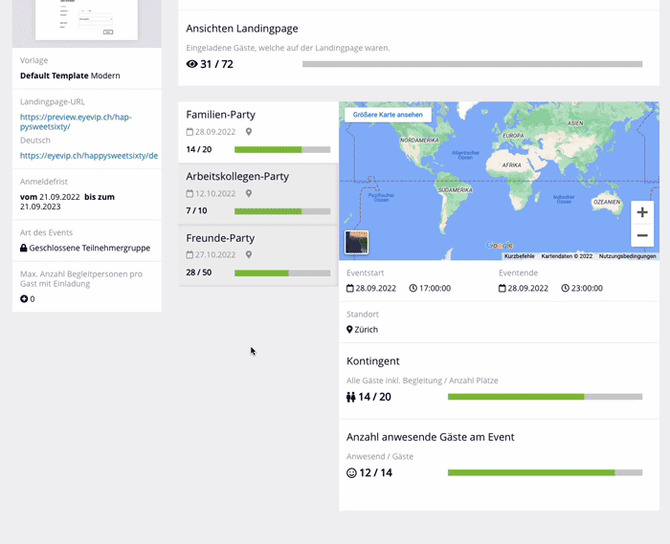Screen dimensions: 670x544
Task: Open 'Größere Karte ansehen' map link
Action: tap(387, 114)
